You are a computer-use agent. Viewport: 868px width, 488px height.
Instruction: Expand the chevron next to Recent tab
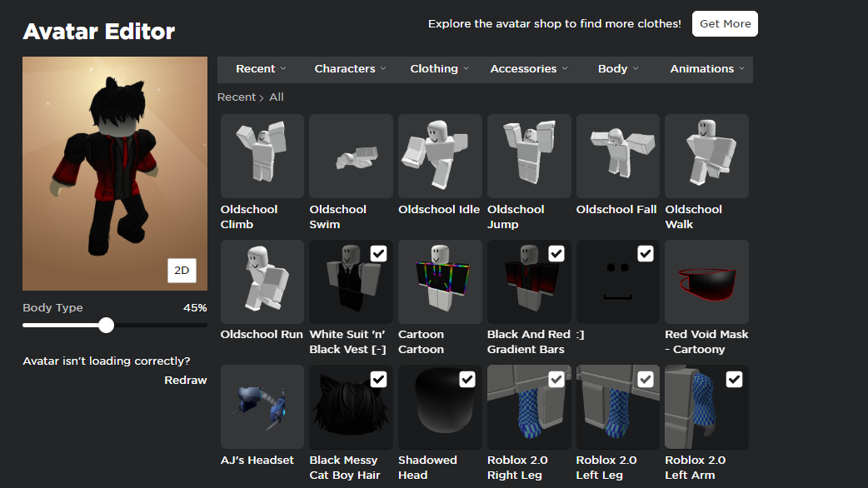click(283, 68)
